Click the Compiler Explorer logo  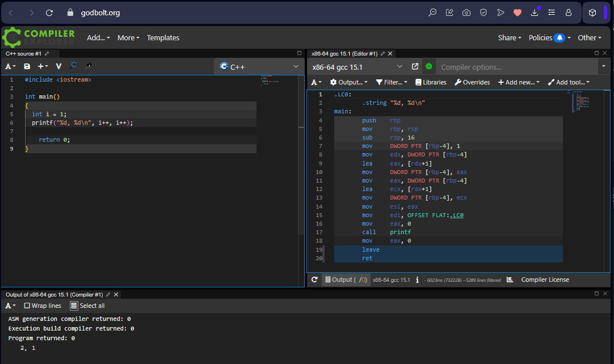39,37
